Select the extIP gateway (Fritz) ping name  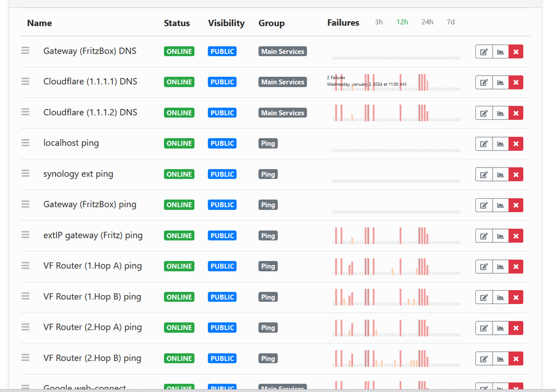[93, 235]
